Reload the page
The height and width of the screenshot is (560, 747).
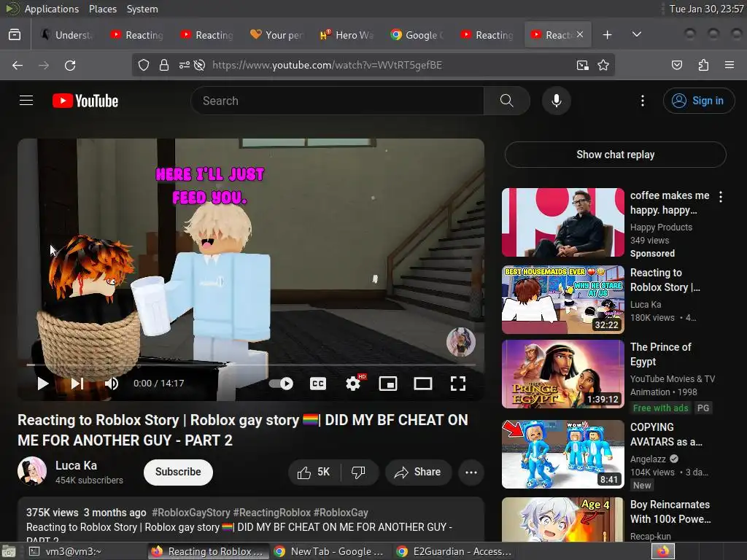pos(70,65)
